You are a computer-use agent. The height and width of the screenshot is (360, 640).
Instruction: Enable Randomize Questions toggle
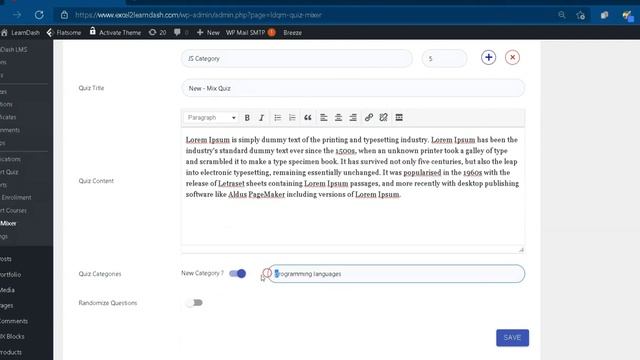(194, 303)
